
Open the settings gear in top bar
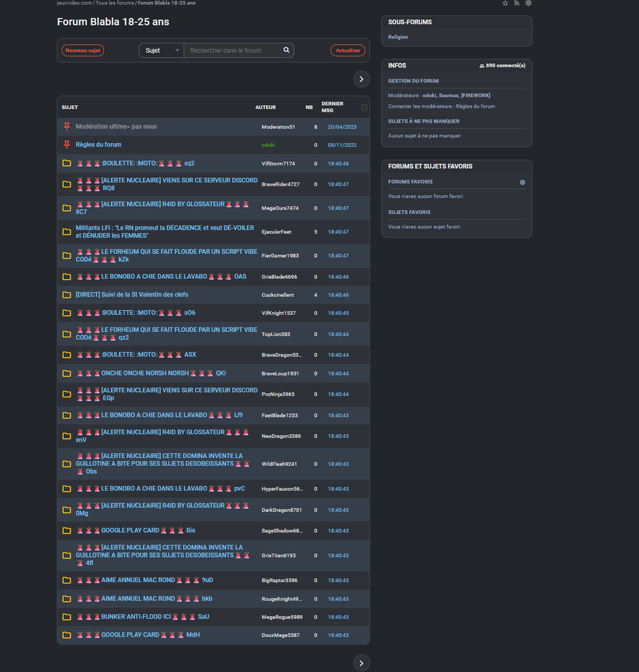point(528,3)
